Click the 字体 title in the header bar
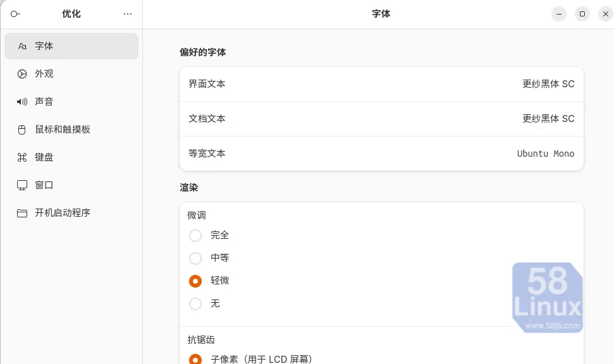This screenshot has height=364, width=614. click(x=381, y=14)
